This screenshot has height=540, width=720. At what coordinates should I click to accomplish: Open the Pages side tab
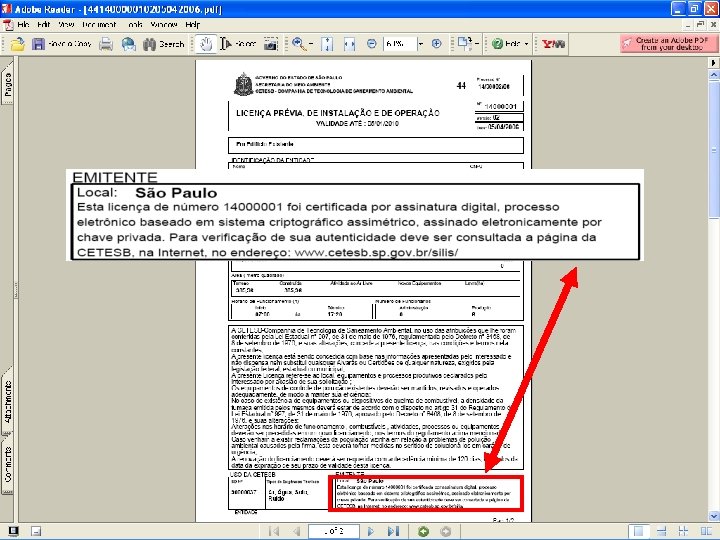(7, 83)
